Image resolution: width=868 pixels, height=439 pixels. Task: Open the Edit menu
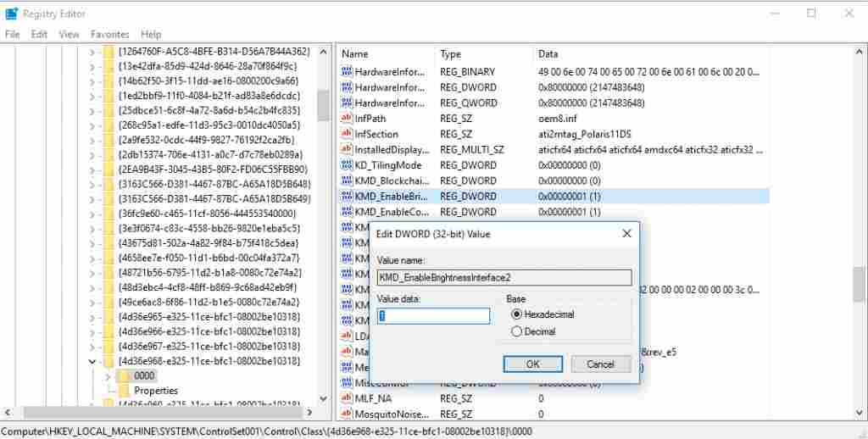click(x=39, y=34)
